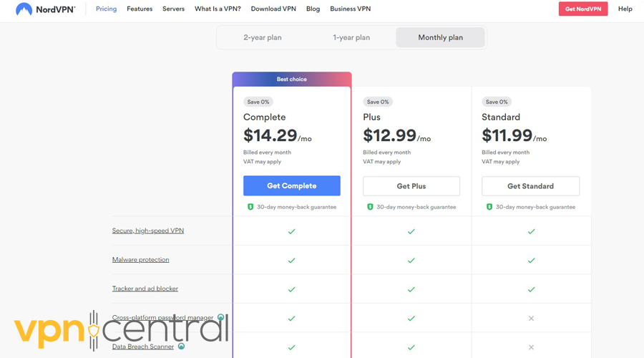Click the NordVPN logo
The height and width of the screenshot is (358, 644).
pos(46,9)
